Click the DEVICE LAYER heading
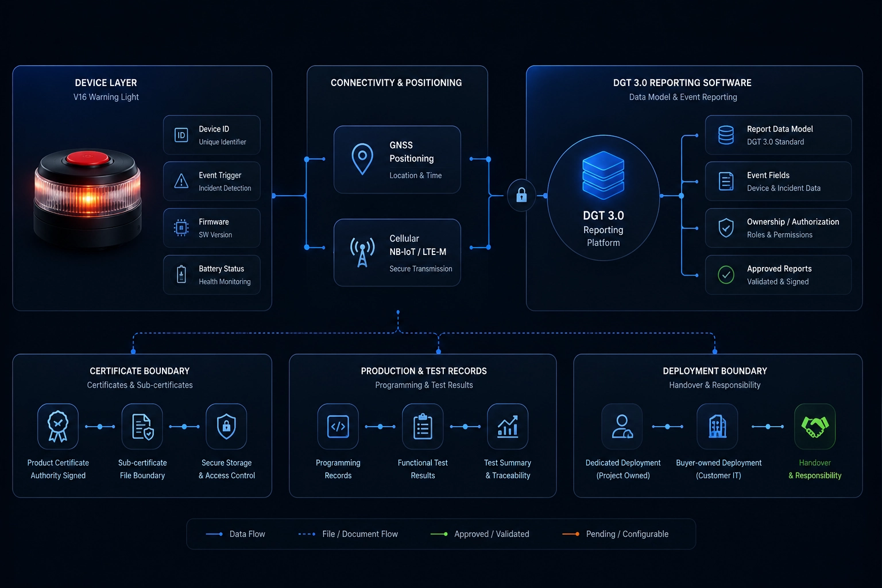The width and height of the screenshot is (882, 588). coord(106,83)
